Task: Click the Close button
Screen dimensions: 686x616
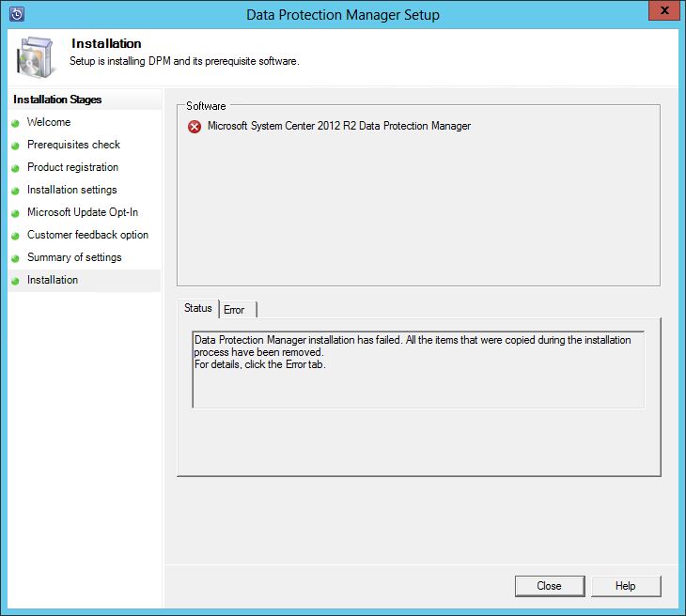Action: pyautogui.click(x=550, y=586)
